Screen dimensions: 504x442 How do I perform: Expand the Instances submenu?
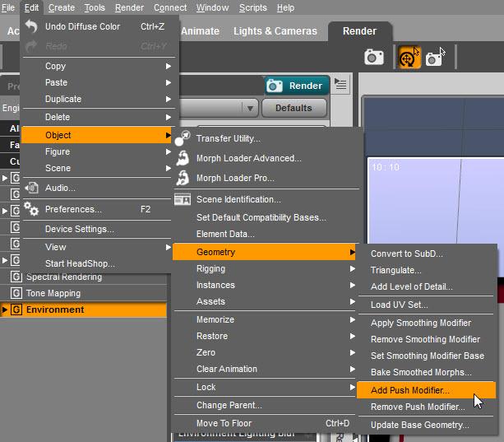pos(265,285)
